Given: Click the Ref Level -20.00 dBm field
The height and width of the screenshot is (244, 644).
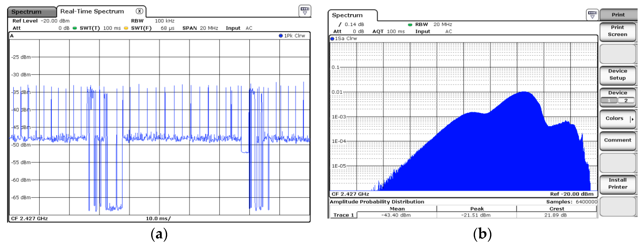Looking at the screenshot, I should (41, 21).
